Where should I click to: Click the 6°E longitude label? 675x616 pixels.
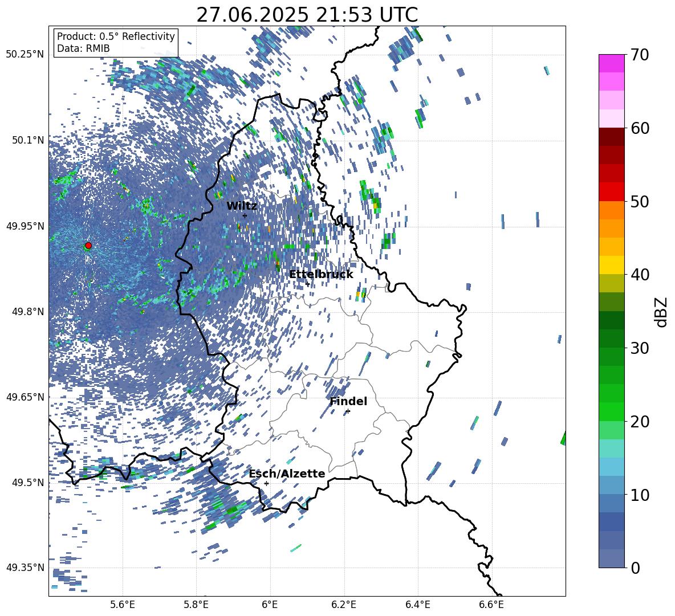coord(270,605)
